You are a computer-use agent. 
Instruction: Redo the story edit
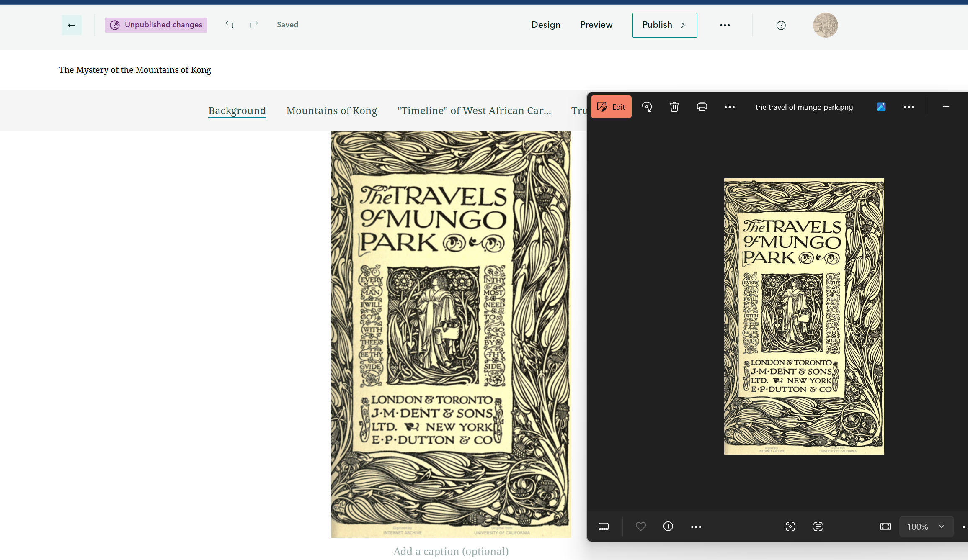[254, 25]
